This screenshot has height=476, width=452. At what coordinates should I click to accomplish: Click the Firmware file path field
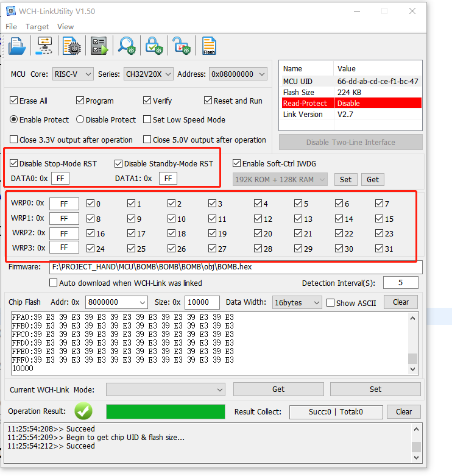(x=235, y=268)
